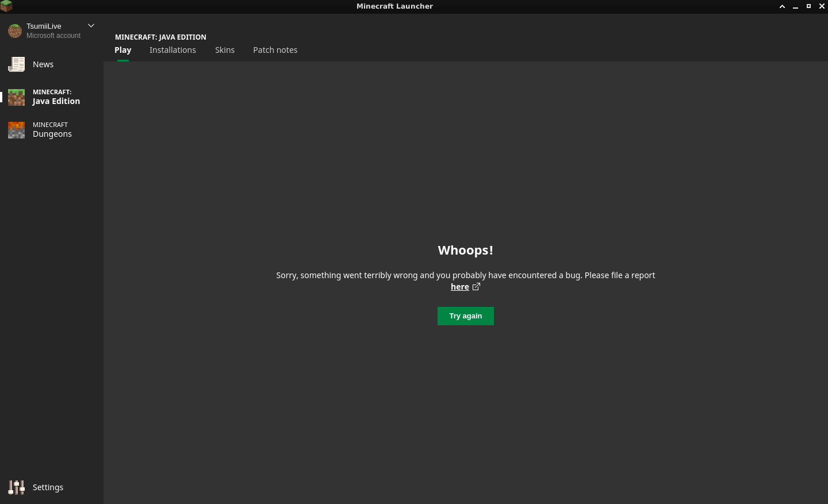The image size is (828, 504).
Task: Click the window shade up-arrow button
Action: (x=782, y=6)
